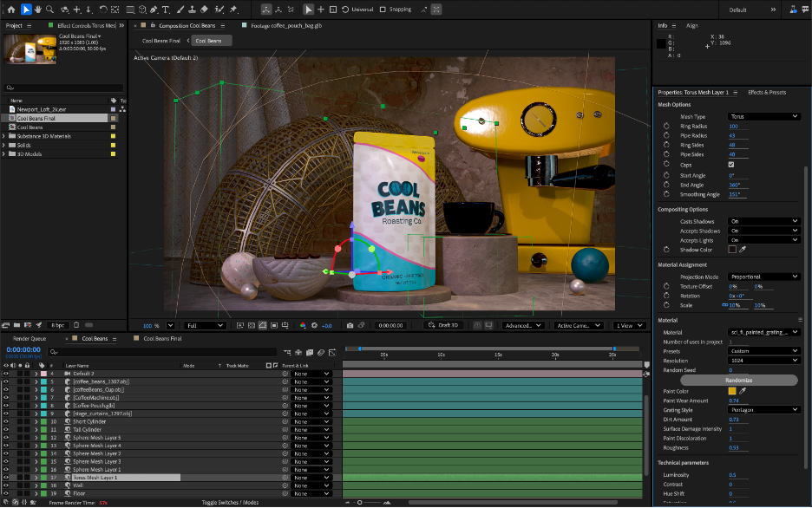Click the stopwatch next to Ring Radius
This screenshot has width=812, height=508.
click(x=667, y=127)
